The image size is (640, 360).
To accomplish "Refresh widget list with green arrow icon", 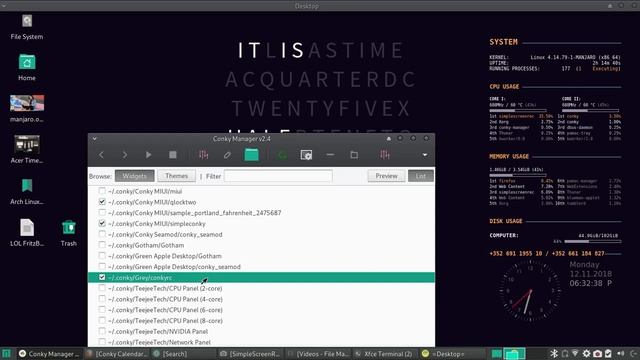I will pos(282,155).
